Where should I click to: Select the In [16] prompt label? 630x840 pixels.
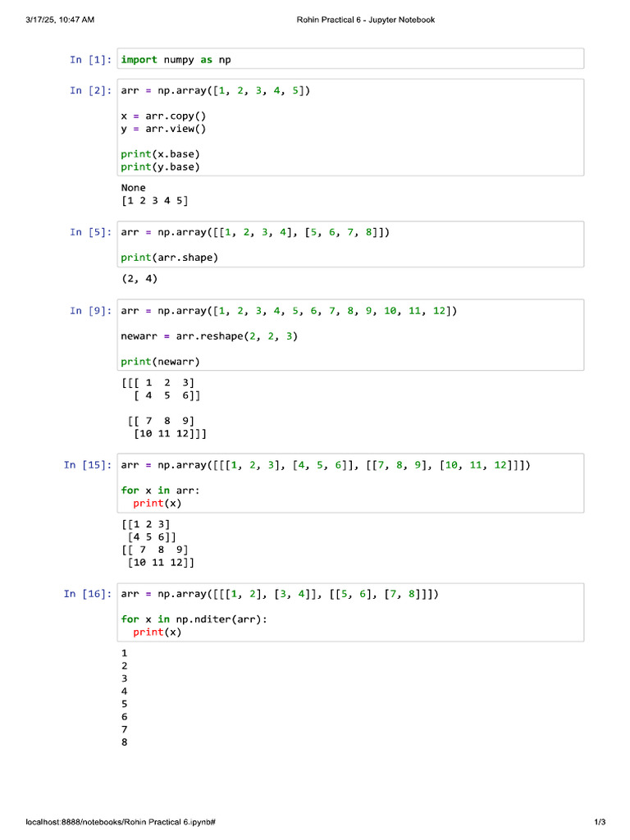87,594
